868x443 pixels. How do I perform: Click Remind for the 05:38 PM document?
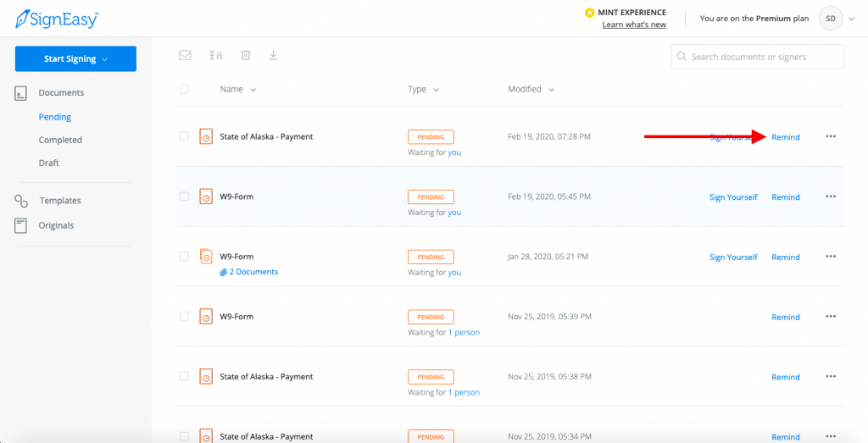[x=786, y=377]
